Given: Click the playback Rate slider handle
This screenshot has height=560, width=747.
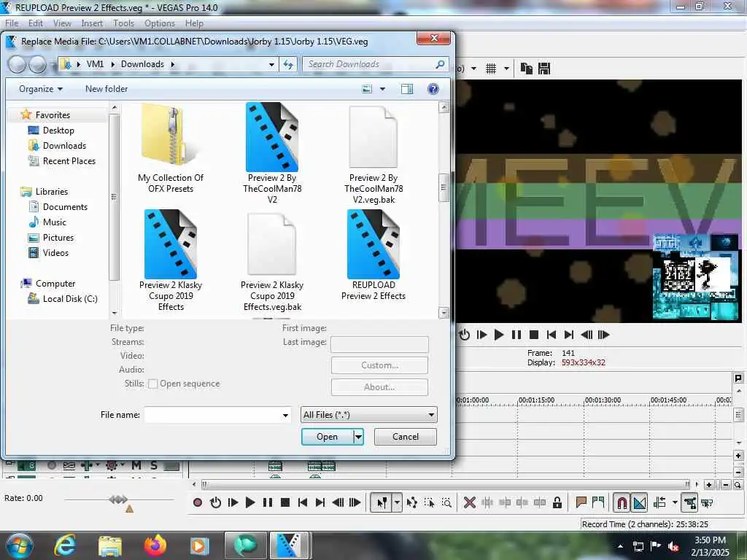Looking at the screenshot, I should [118, 499].
